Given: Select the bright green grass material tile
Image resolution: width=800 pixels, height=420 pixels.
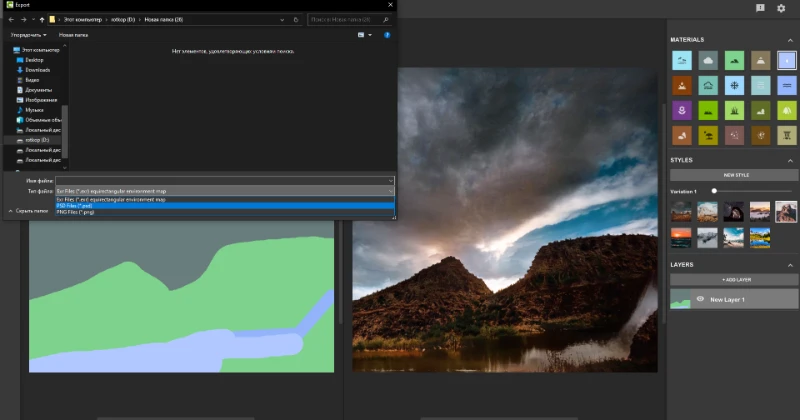Looking at the screenshot, I should click(708, 110).
